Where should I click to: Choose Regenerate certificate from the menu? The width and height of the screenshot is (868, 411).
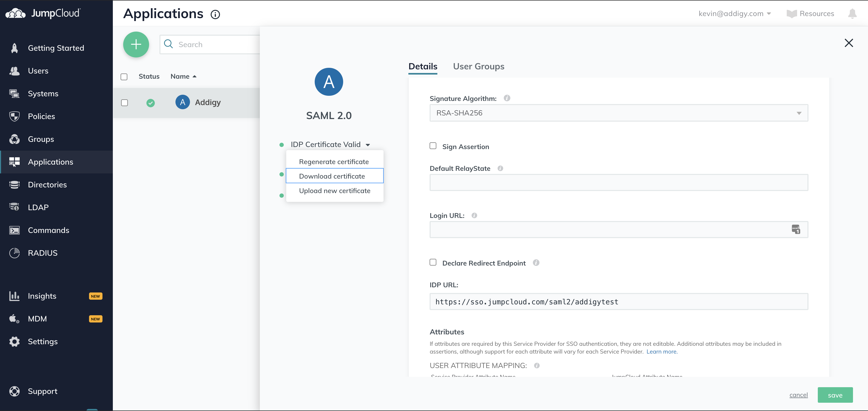(x=334, y=162)
